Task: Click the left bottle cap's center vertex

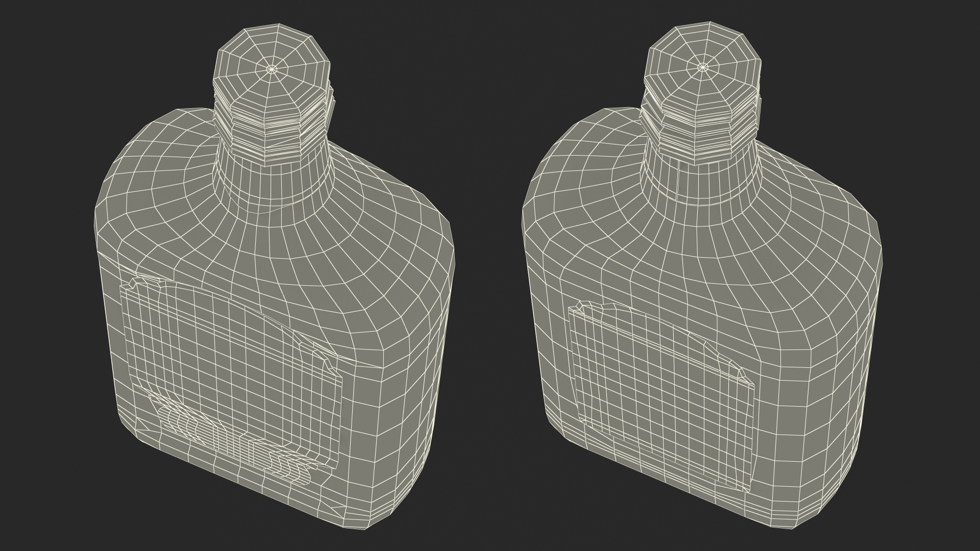Action: (x=272, y=68)
